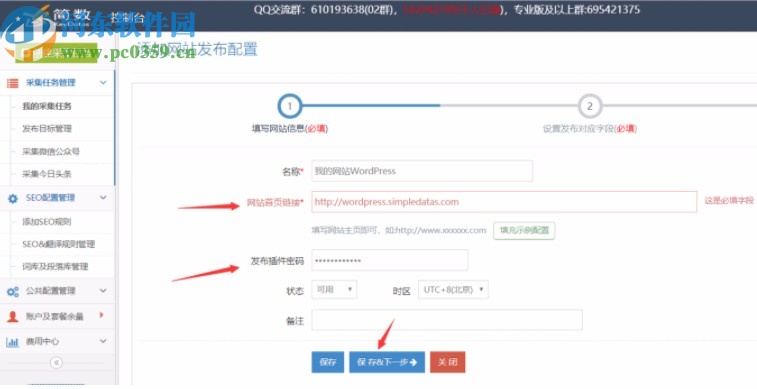The width and height of the screenshot is (757, 389).
Task: Click the 费用中心 chart icon
Action: pyautogui.click(x=13, y=342)
